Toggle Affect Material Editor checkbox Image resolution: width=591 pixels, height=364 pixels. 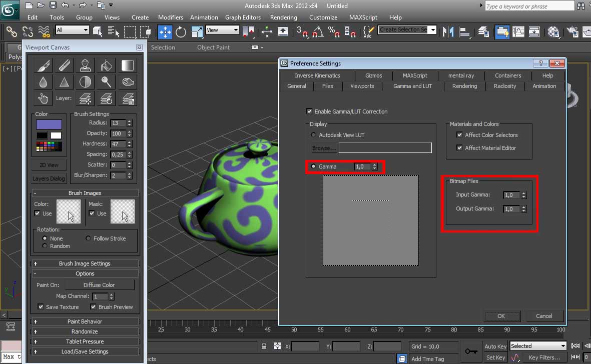[x=459, y=148]
